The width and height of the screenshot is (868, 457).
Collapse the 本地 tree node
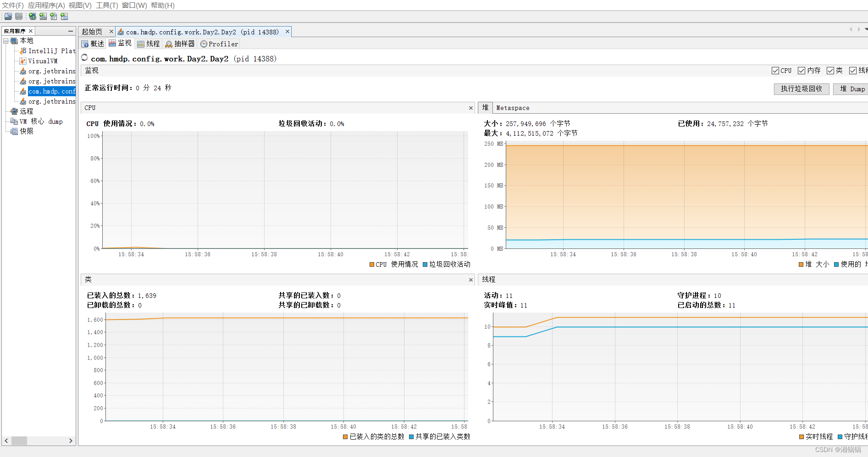[6, 41]
